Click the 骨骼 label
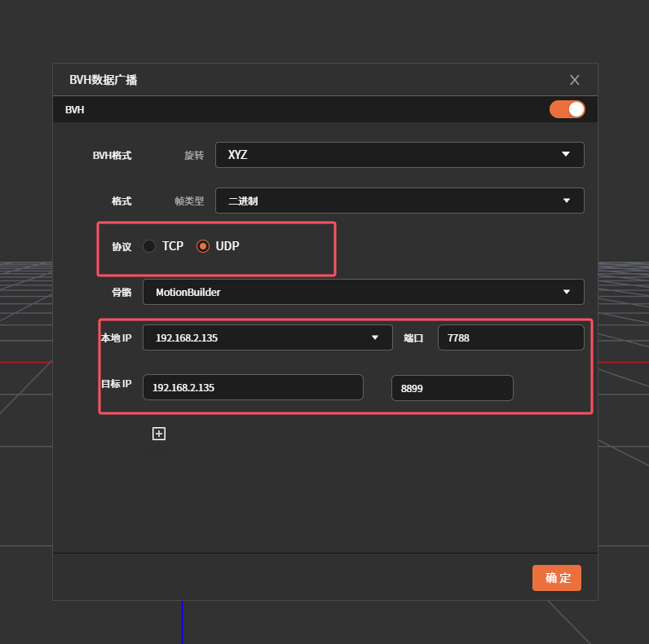 coord(121,292)
